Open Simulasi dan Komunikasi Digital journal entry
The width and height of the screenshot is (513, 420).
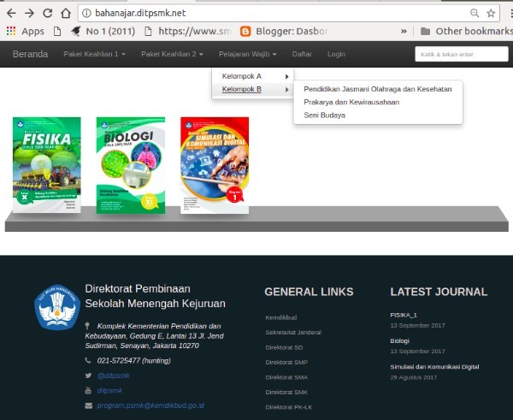point(434,367)
